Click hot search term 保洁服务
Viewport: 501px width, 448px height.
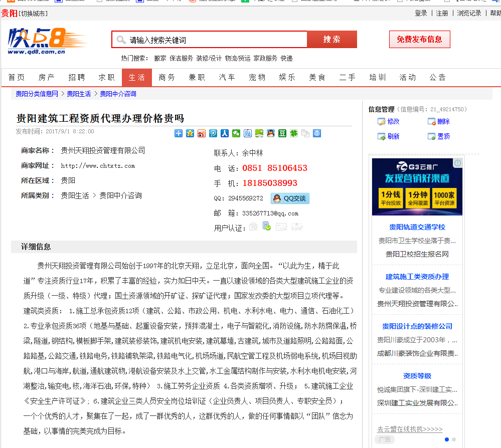coord(181,59)
